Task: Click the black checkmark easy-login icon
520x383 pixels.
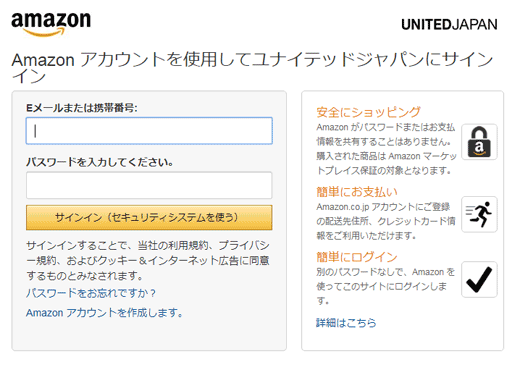Action: [479, 279]
